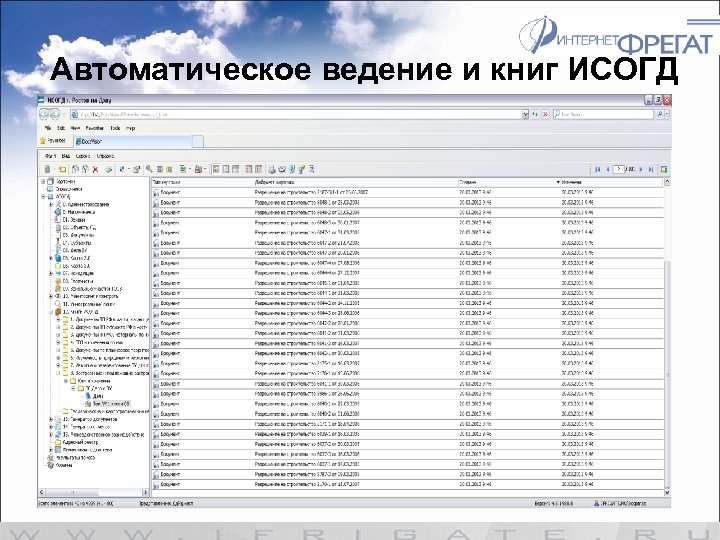Open the Вид application menu
Viewport: 720px width, 540px height.
point(66,156)
